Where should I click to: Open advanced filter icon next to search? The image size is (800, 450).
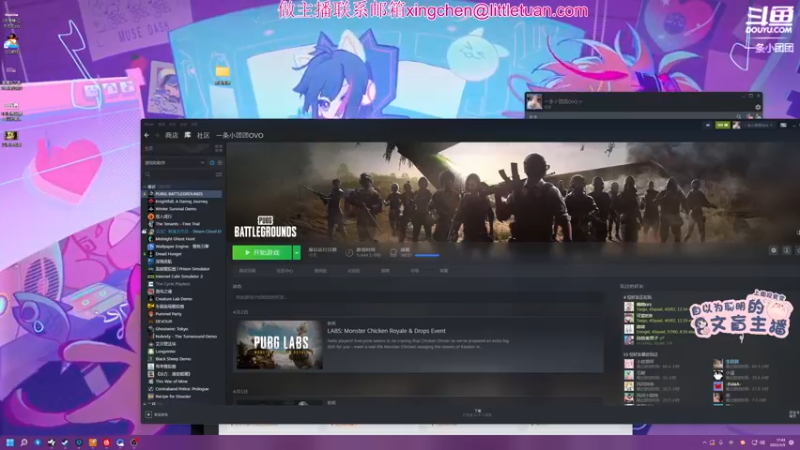click(x=219, y=174)
